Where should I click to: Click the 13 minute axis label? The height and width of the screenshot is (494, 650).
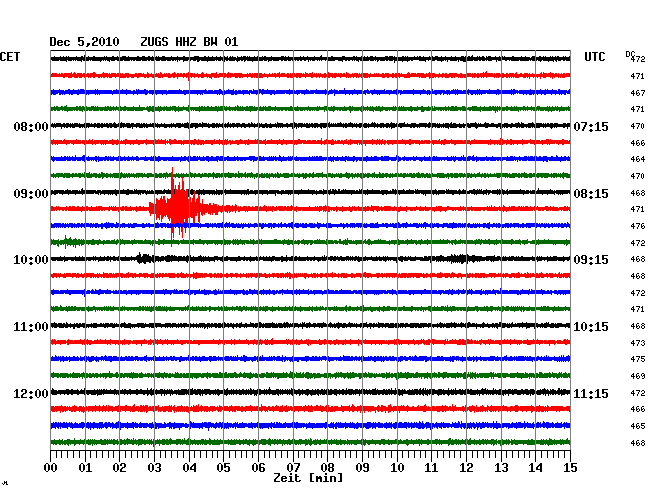tap(501, 468)
